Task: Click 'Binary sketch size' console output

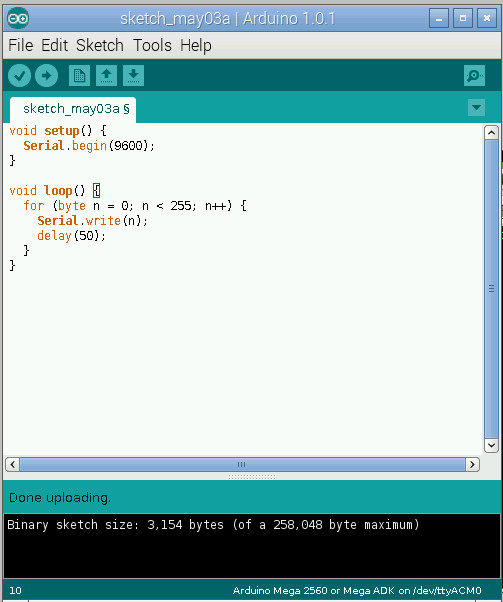Action: click(213, 524)
